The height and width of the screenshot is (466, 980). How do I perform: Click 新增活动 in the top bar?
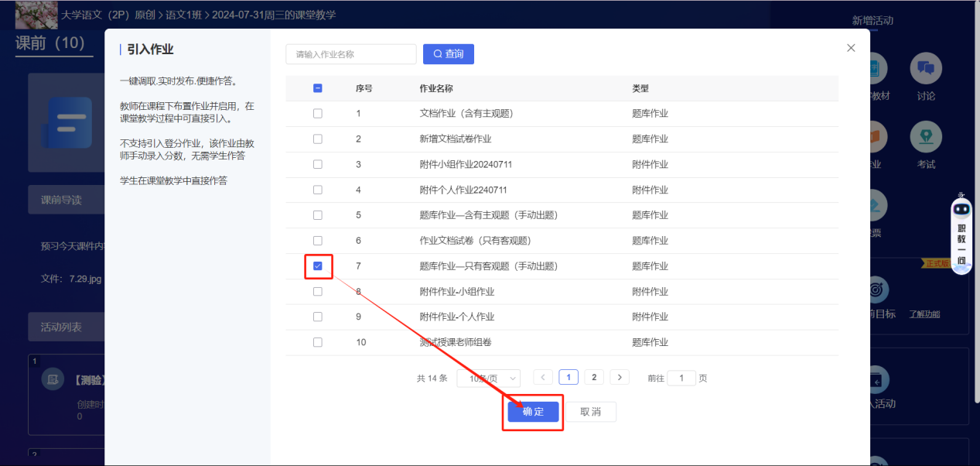tap(872, 21)
